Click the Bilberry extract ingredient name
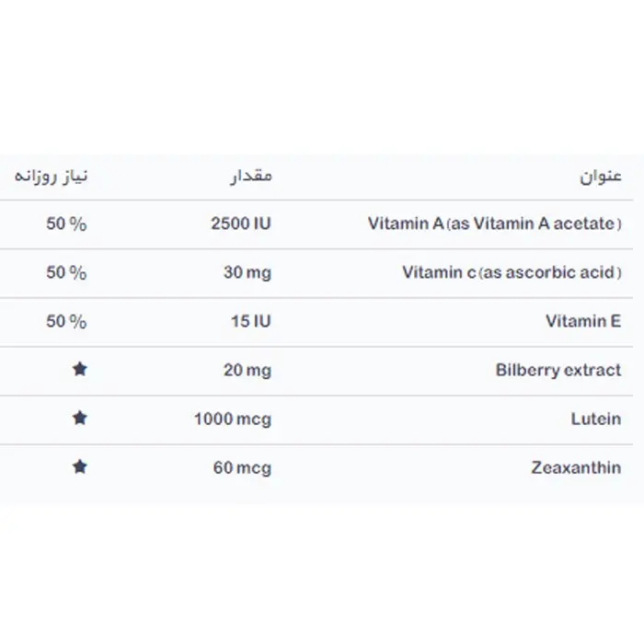644x644 pixels. (558, 370)
